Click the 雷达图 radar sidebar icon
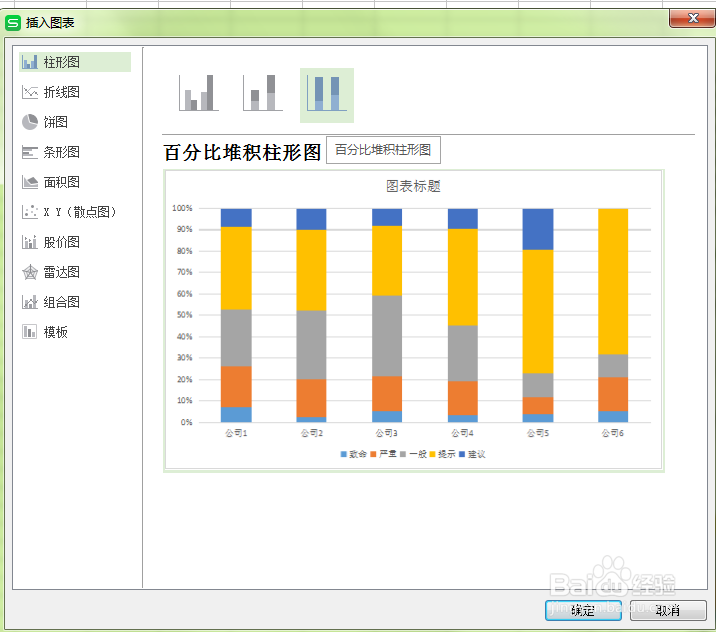Viewport: 716px width, 632px height. tap(30, 272)
